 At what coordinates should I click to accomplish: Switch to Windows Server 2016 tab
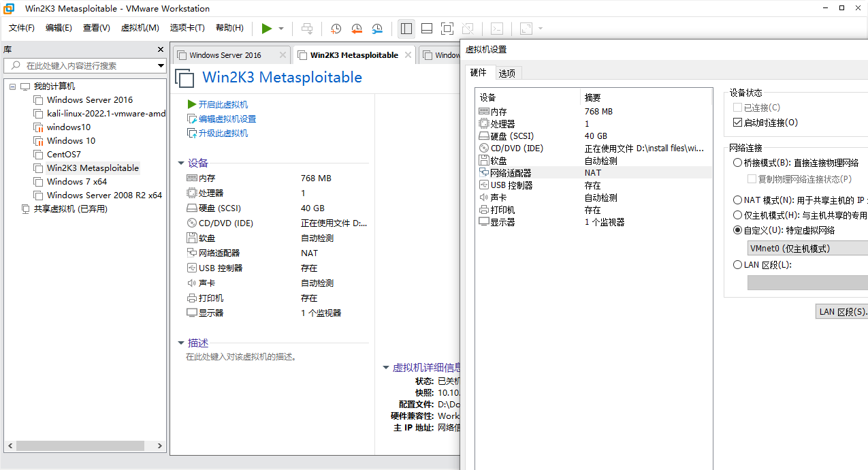[225, 55]
